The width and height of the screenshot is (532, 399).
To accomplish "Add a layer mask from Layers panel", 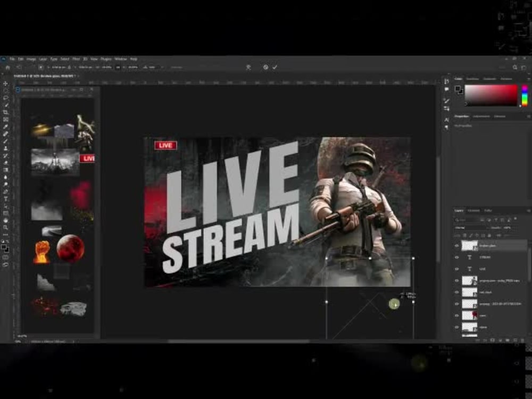I will coord(493,340).
